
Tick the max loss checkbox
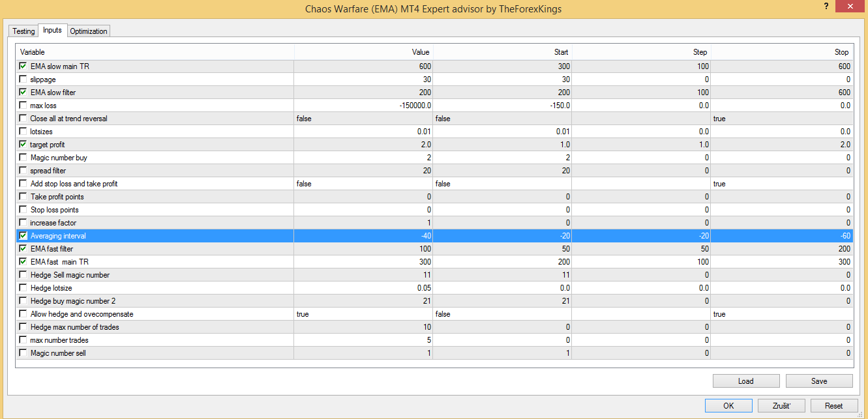23,106
